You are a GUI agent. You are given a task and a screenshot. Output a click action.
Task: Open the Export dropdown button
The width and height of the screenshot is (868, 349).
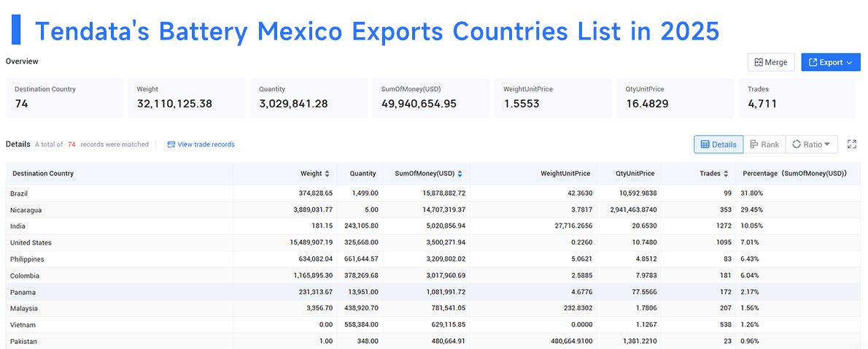[830, 63]
